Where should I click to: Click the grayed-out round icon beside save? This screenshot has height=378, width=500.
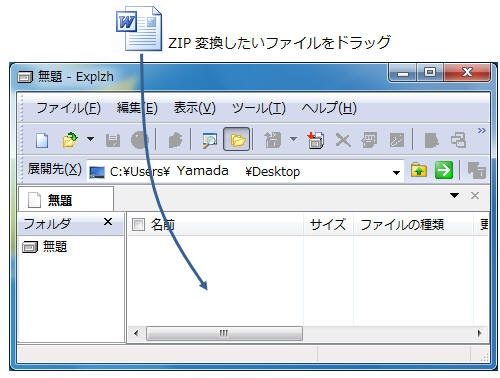[139, 140]
